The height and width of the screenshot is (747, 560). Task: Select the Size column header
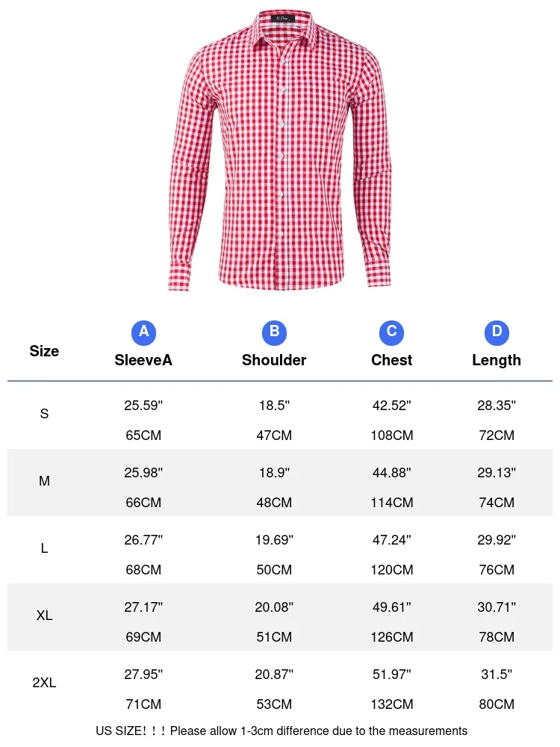click(44, 351)
